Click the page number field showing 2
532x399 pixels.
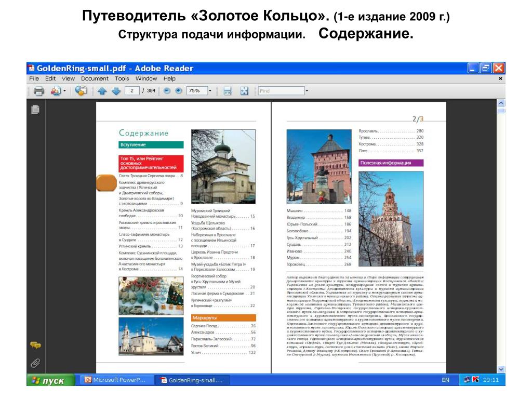pyautogui.click(x=132, y=90)
